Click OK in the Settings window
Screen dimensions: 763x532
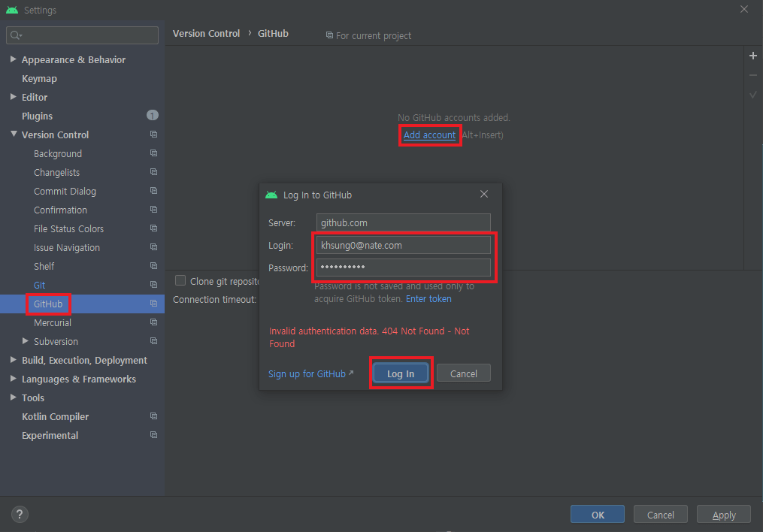[x=598, y=515]
